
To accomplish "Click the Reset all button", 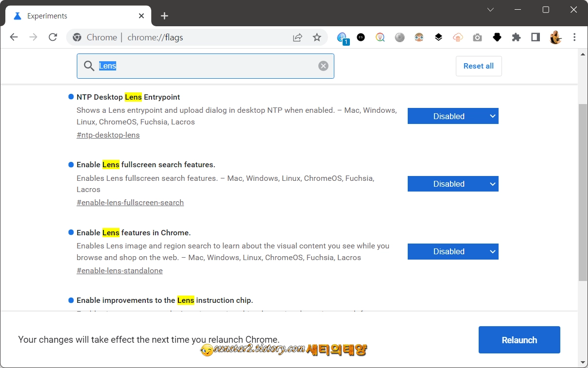I will [479, 66].
